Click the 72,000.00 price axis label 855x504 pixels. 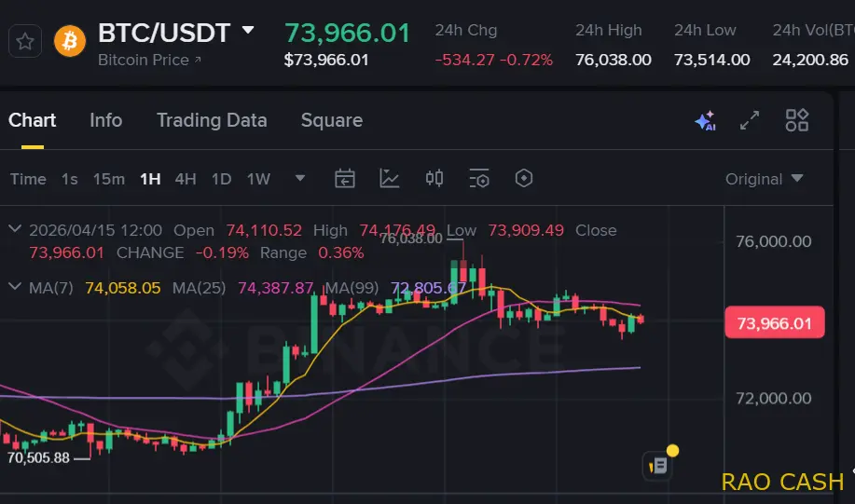coord(773,399)
